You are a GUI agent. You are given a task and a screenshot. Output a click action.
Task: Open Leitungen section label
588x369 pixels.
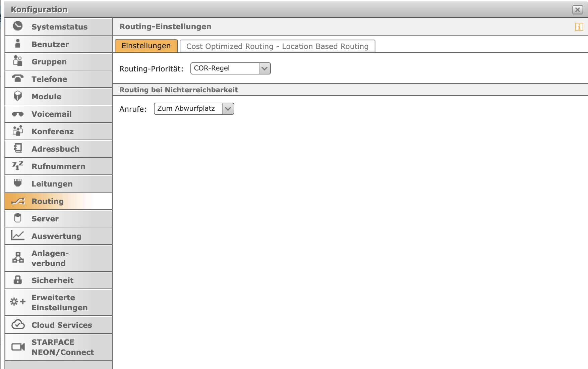tap(52, 184)
